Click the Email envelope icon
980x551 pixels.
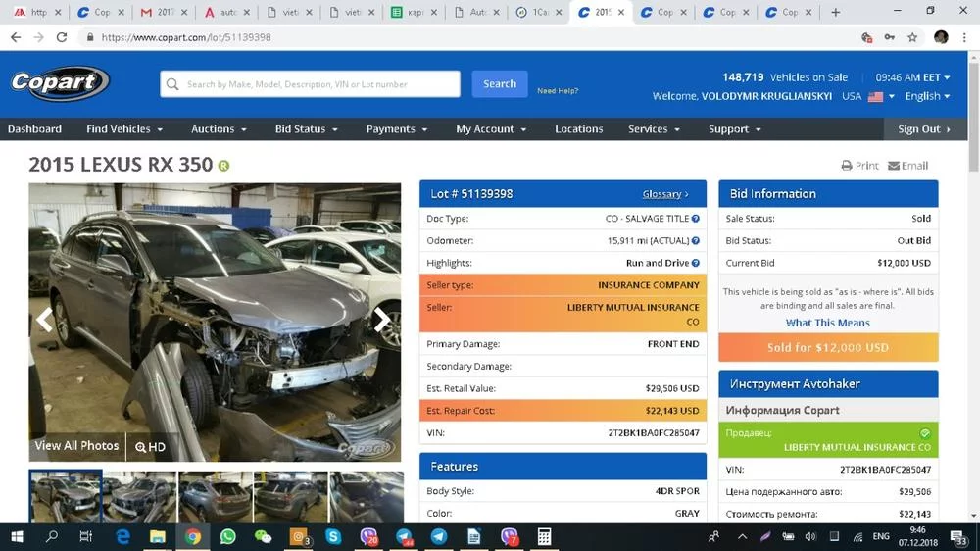click(x=894, y=166)
